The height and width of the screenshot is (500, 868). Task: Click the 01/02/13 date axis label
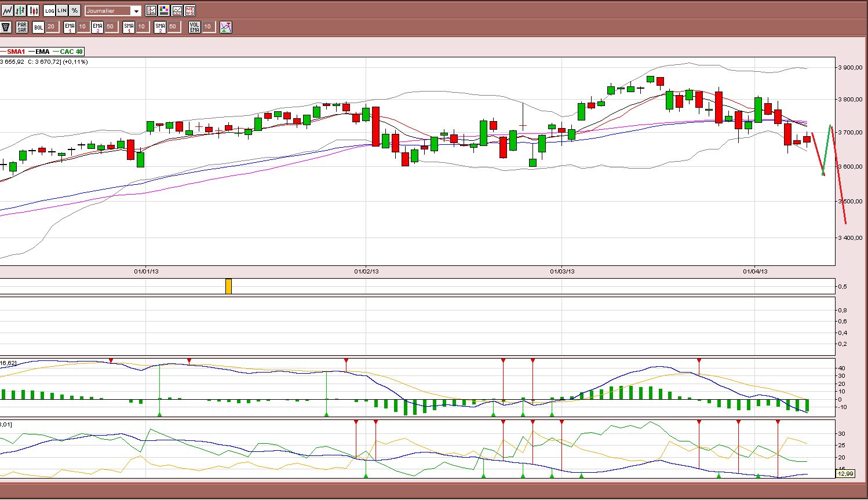(x=367, y=271)
